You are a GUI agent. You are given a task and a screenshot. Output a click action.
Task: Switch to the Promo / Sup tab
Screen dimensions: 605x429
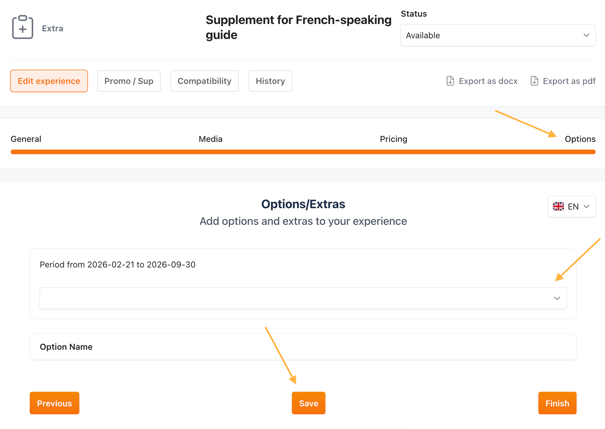129,81
